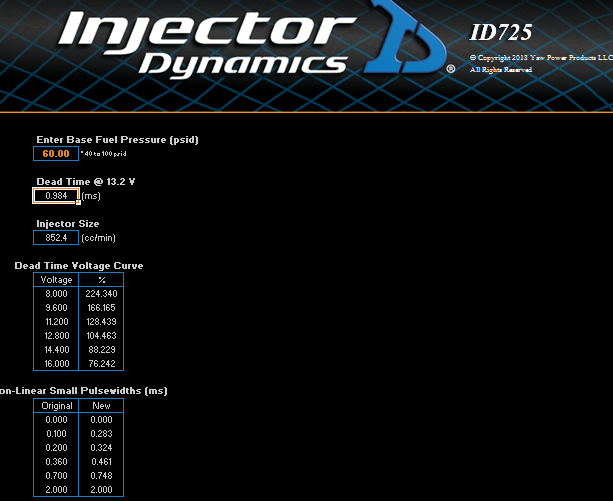The height and width of the screenshot is (501, 613).
Task: Click the 'Non-Linear Small Pulsewidths (ms)' heading
Action: 83,391
